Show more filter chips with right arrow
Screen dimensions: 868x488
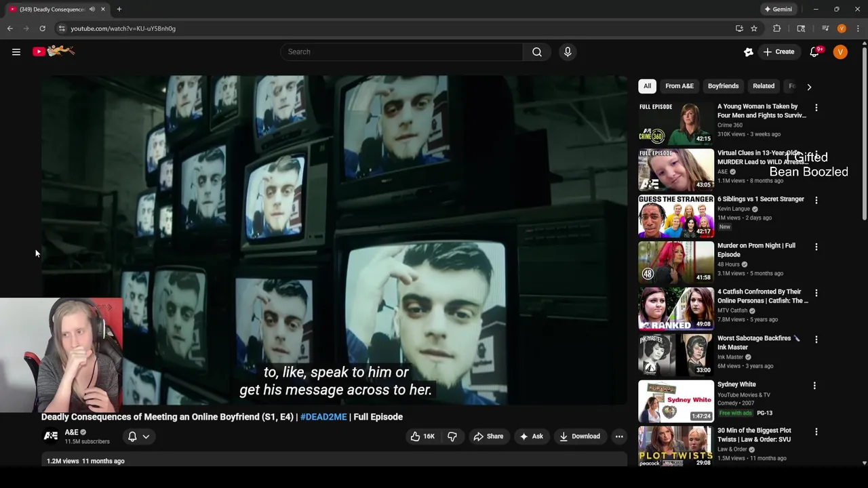809,87
